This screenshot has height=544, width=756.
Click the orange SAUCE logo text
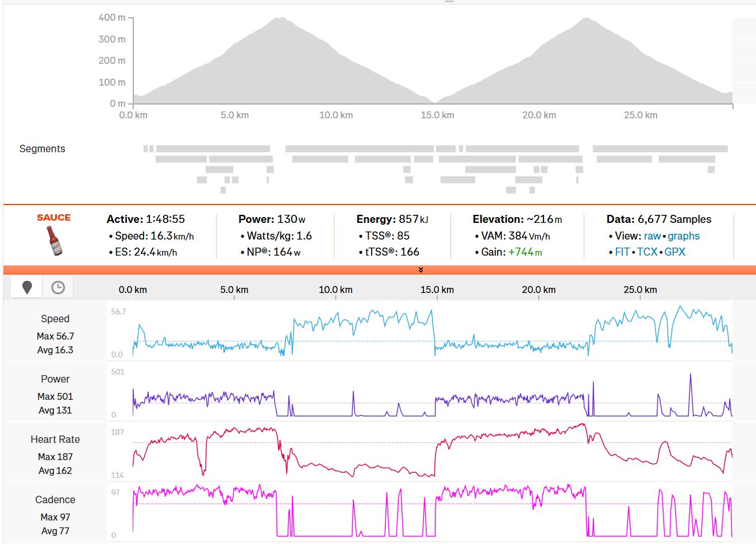[x=53, y=218]
